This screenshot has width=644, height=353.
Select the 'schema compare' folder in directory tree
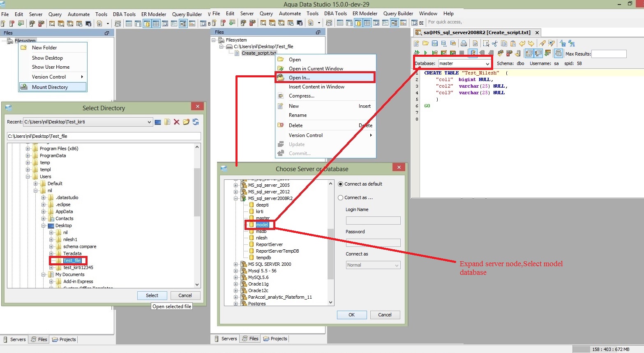tap(80, 246)
